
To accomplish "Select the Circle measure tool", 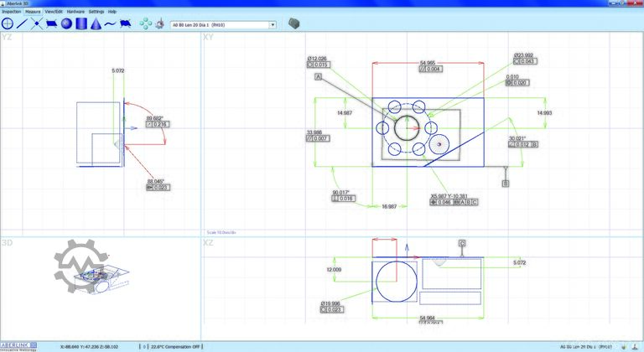I will click(7, 24).
